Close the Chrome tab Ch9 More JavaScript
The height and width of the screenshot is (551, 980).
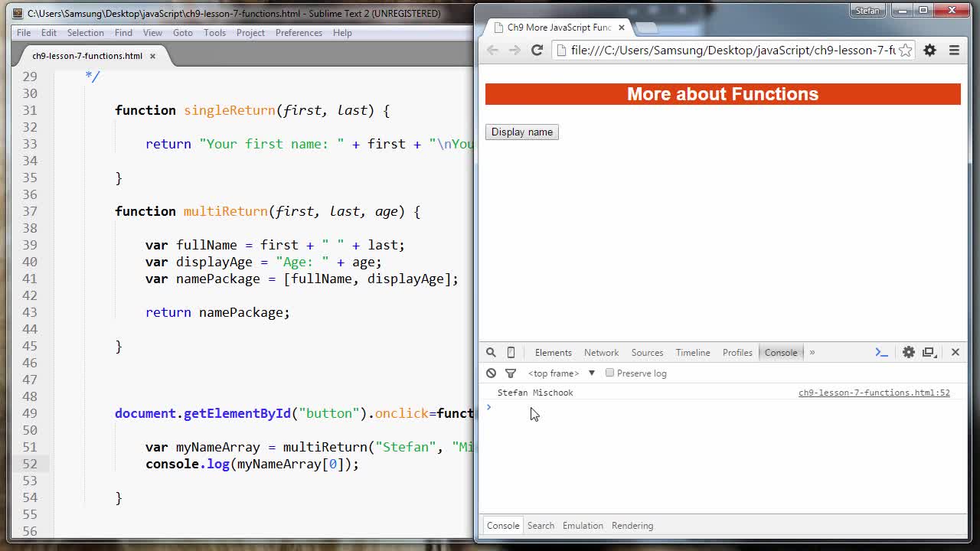click(x=621, y=28)
